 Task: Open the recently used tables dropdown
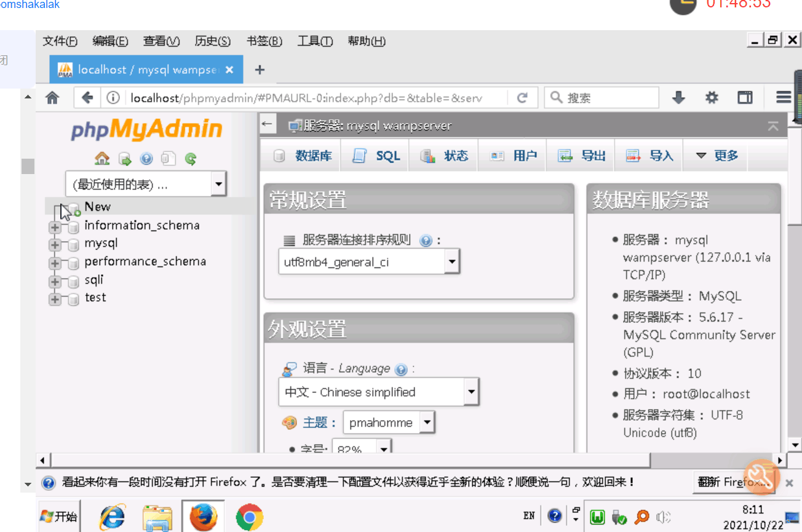click(x=146, y=184)
